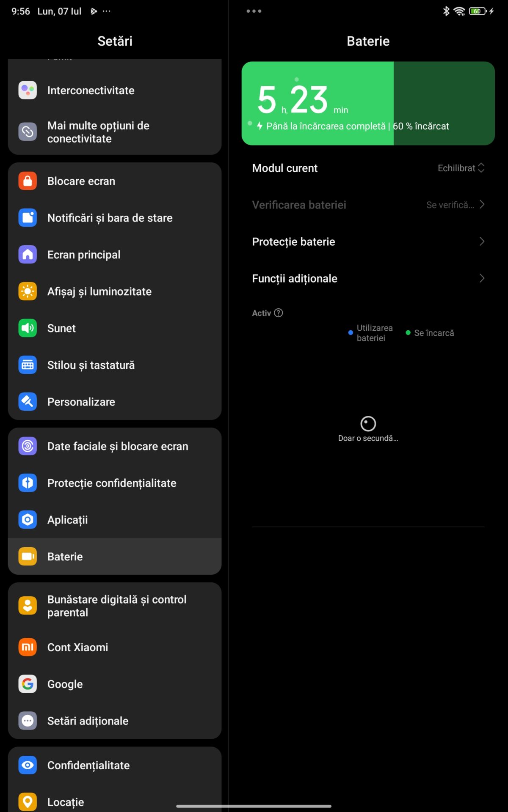This screenshot has width=508, height=812.
Task: Tap the Blocare ecran lock icon
Action: (x=28, y=181)
